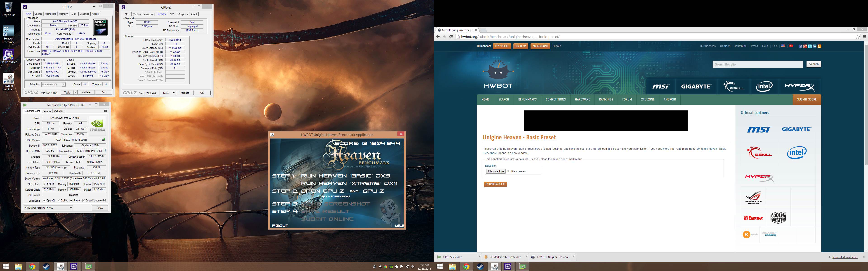Image resolution: width=868 pixels, height=271 pixels.
Task: Click the HWBOT Facebook icon
Action: click(800, 46)
